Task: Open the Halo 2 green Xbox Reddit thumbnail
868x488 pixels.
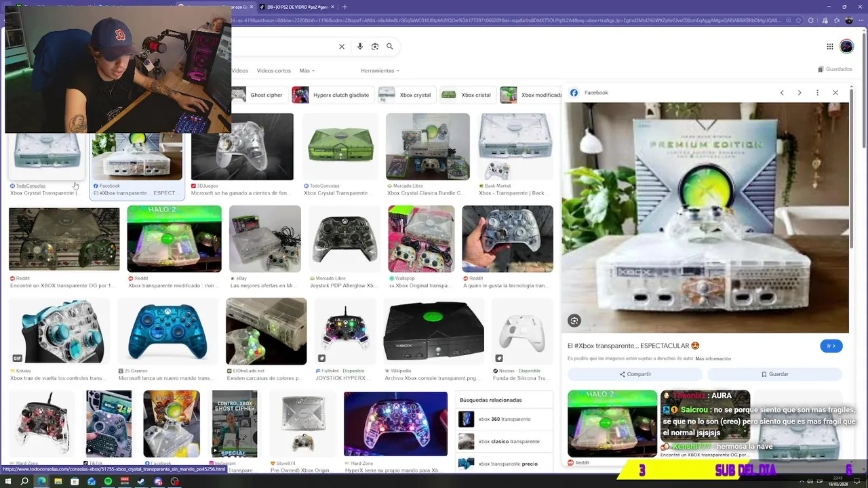Action: pyautogui.click(x=174, y=239)
